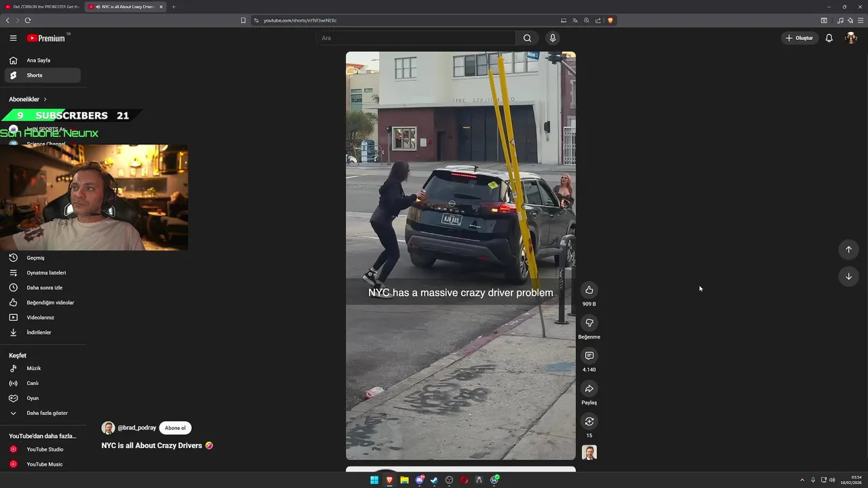The height and width of the screenshot is (488, 868).
Task: Open a new browser tab
Action: [174, 7]
